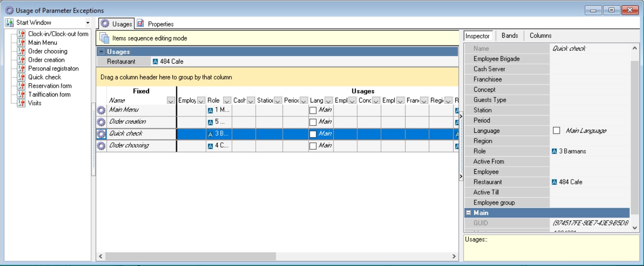Click the Fixed column band header
644x266 pixels.
point(141,91)
